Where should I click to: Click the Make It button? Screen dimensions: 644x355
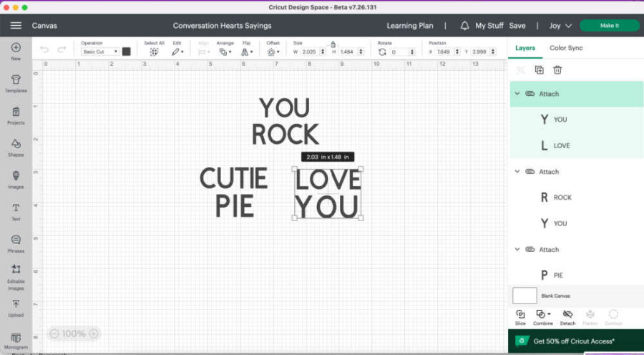tap(609, 26)
